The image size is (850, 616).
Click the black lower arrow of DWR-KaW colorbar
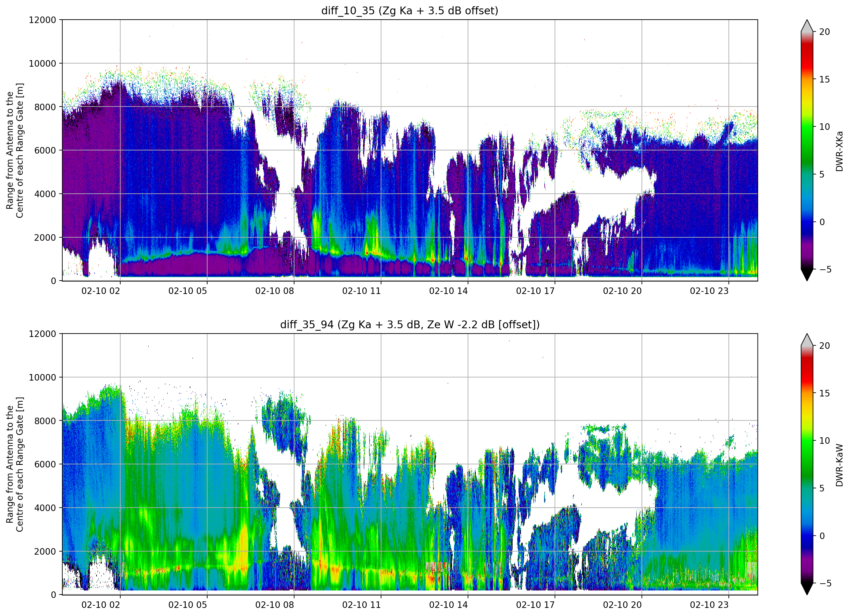tap(807, 589)
